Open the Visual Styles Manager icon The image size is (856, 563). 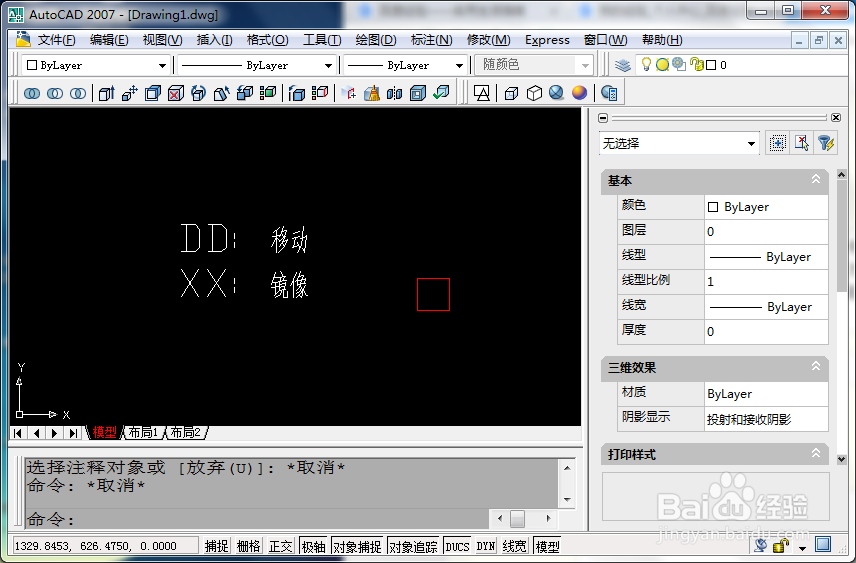point(609,93)
